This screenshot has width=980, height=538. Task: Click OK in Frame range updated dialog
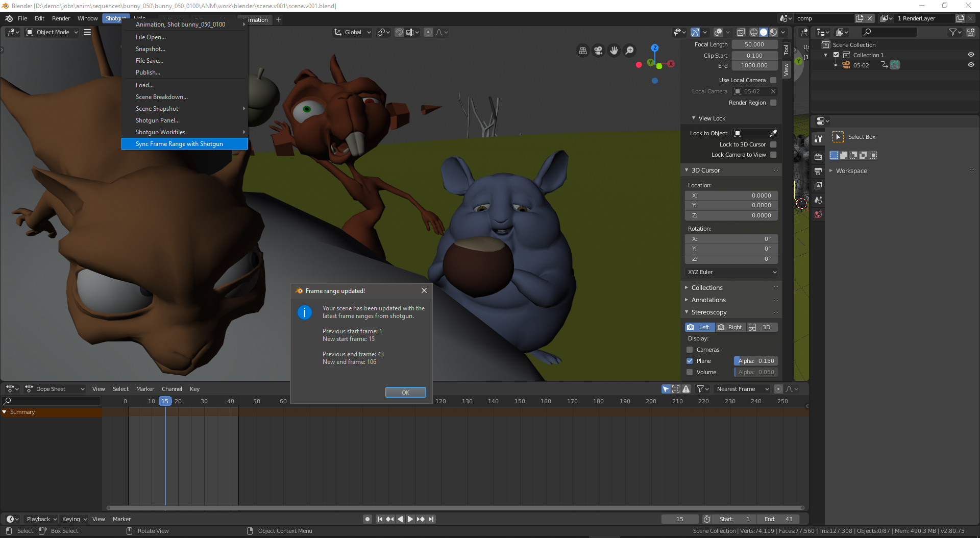pos(405,392)
